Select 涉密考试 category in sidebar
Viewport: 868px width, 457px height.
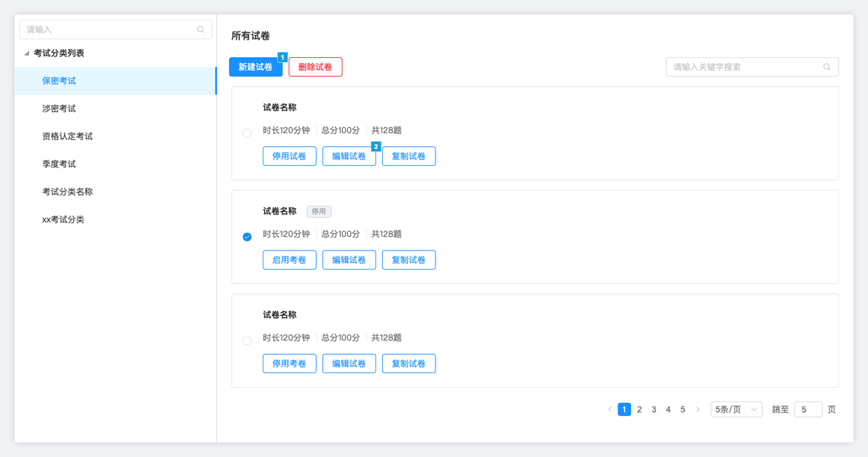click(59, 109)
